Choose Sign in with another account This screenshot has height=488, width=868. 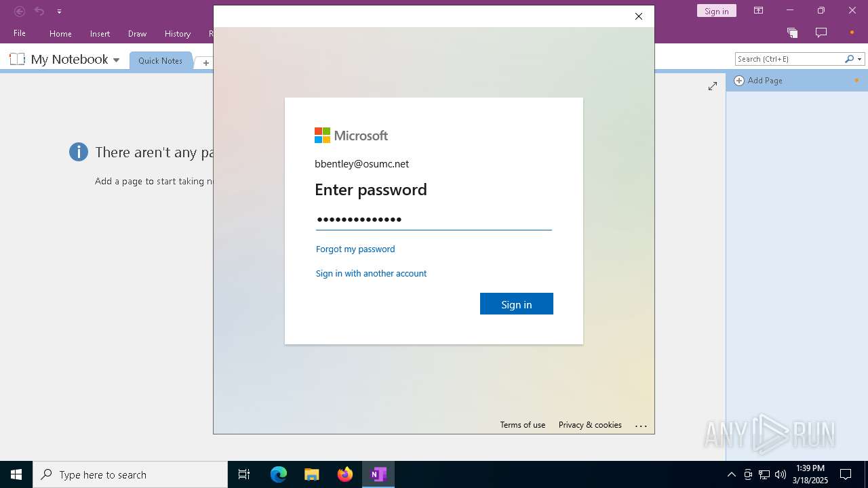click(371, 273)
